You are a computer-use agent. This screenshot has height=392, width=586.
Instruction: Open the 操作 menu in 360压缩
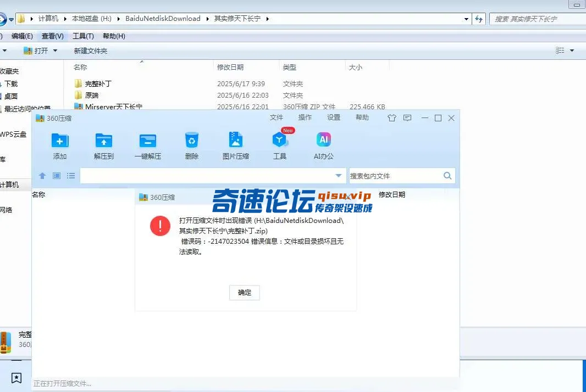[x=305, y=117]
